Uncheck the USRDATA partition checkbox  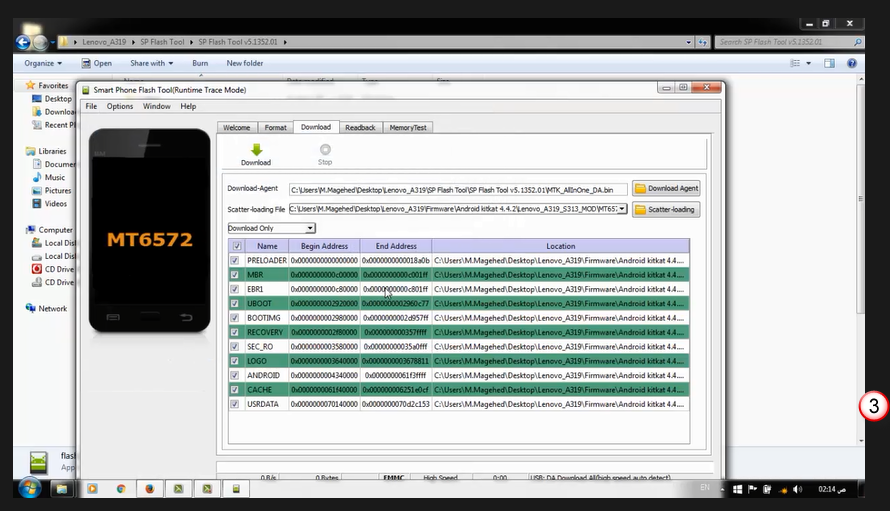(x=234, y=404)
